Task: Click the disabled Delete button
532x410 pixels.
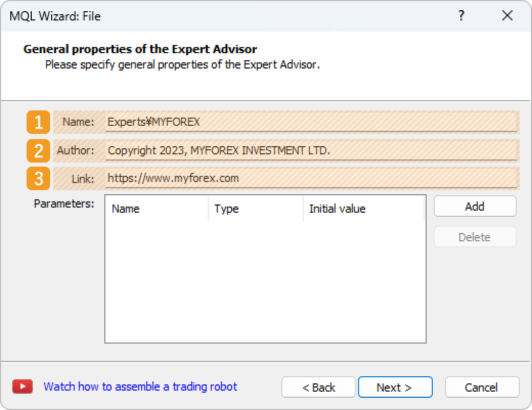Action: pos(475,237)
